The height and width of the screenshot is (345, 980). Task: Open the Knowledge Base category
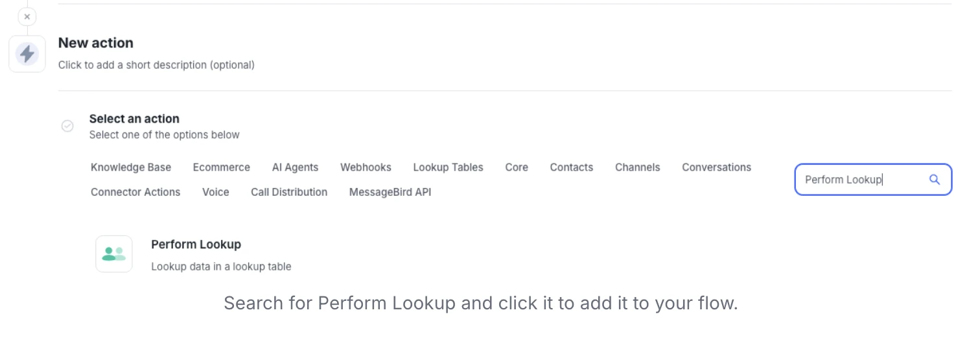point(131,167)
